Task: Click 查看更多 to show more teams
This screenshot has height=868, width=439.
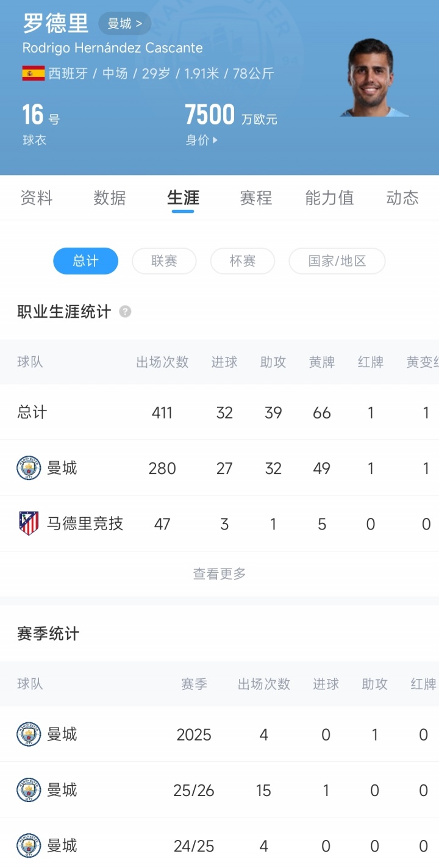Action: pyautogui.click(x=219, y=573)
